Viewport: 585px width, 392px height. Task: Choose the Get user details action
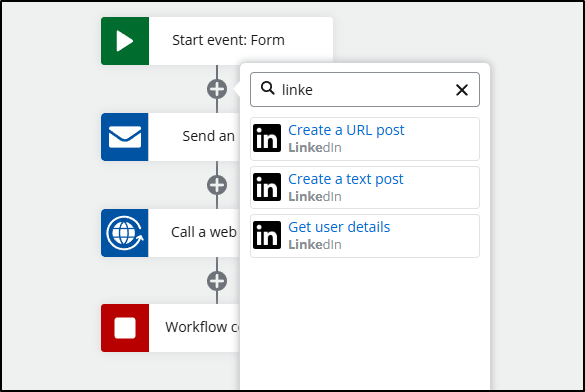[365, 236]
